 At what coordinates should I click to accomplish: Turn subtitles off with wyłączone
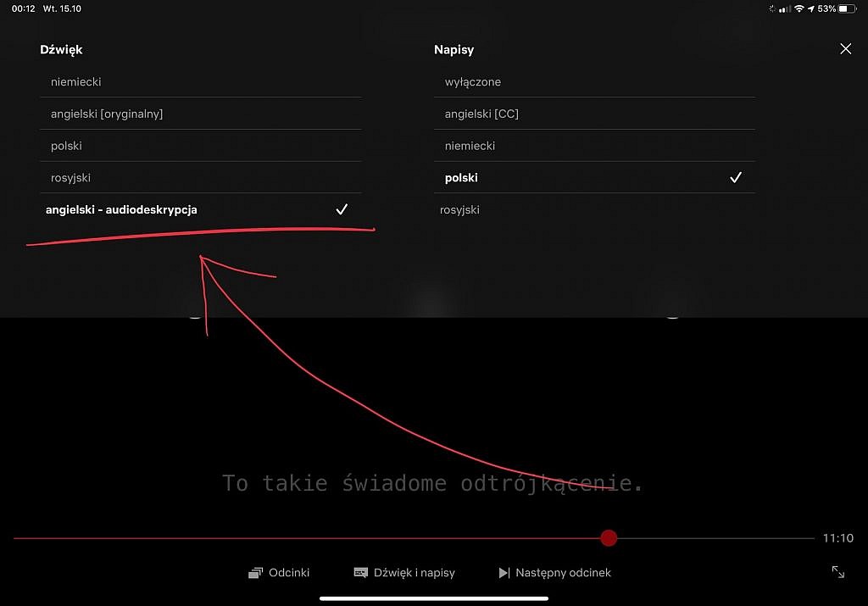(594, 82)
